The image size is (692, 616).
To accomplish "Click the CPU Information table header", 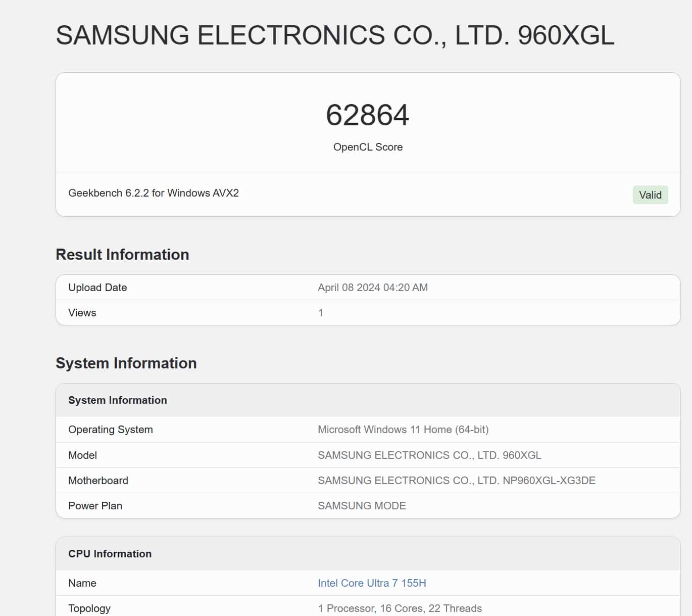I will point(110,554).
